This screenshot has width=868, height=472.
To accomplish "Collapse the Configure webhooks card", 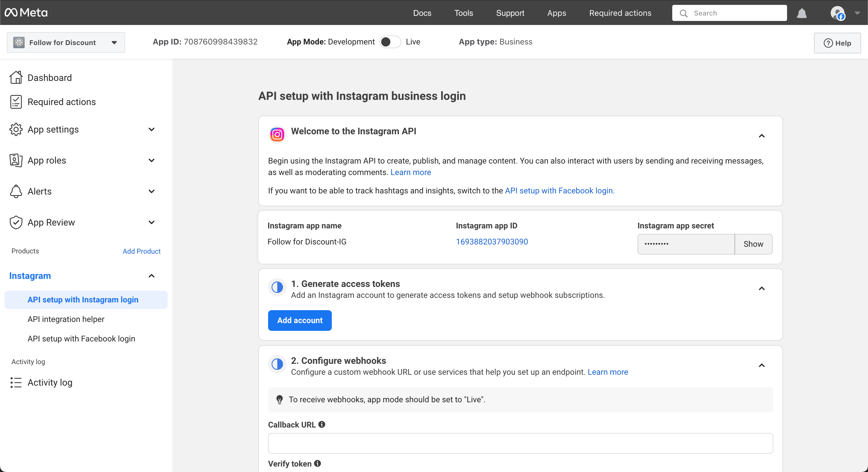I will [x=762, y=365].
